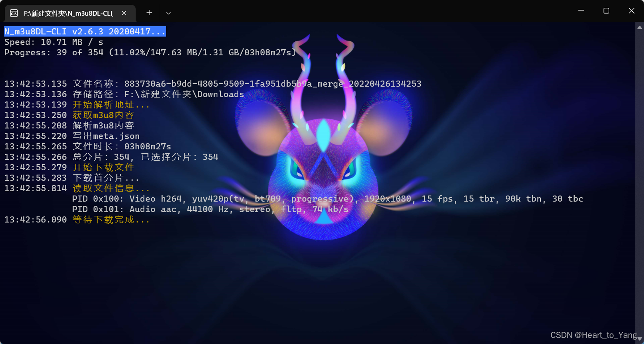Click the 文件时长: 03h08m27s line

tap(88, 146)
